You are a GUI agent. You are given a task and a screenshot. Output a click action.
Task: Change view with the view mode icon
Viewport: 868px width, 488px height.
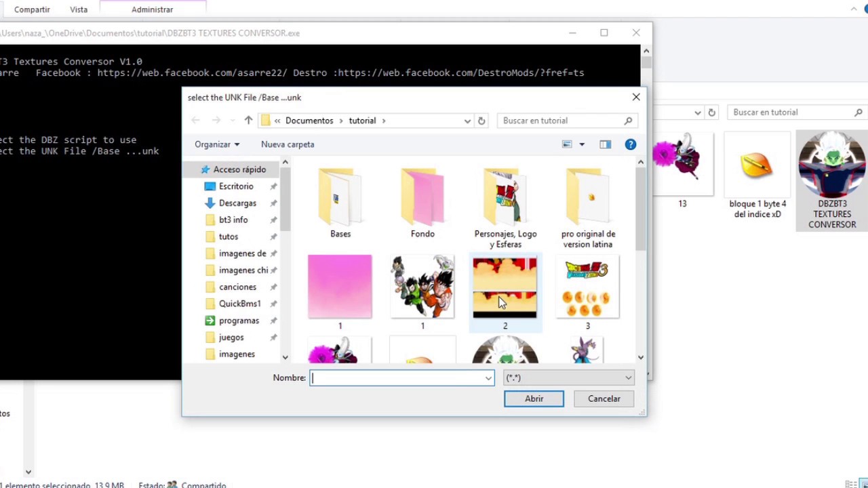pyautogui.click(x=567, y=144)
